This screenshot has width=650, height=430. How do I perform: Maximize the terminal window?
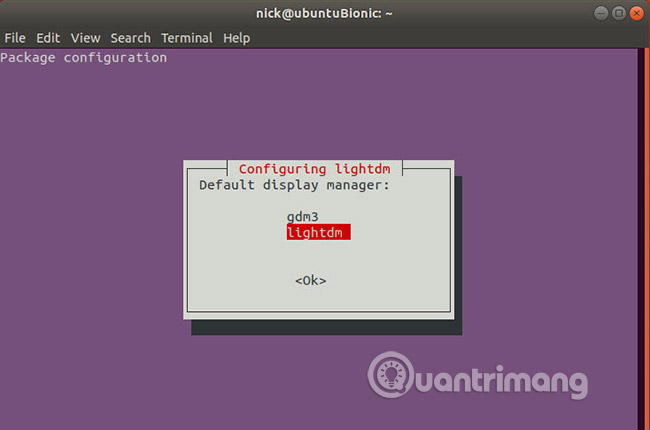(x=619, y=13)
